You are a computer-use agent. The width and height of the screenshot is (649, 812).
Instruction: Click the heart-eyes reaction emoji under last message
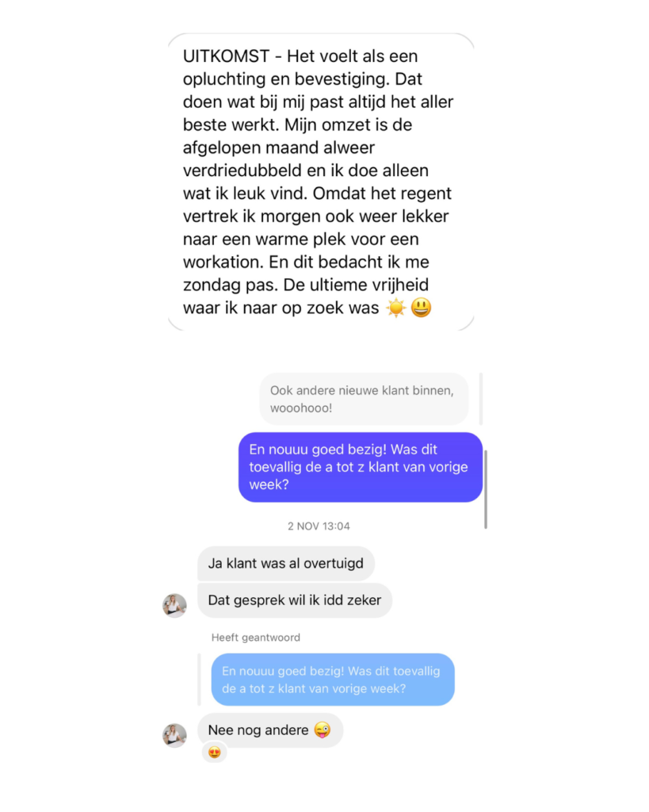point(214,753)
